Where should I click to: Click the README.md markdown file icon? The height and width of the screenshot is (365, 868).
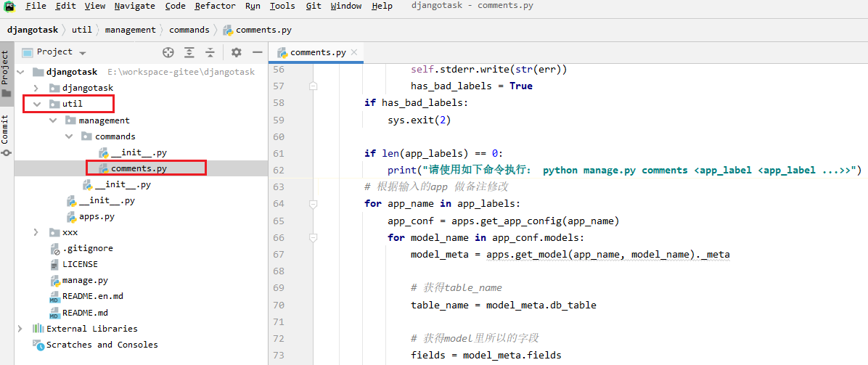pyautogui.click(x=55, y=313)
